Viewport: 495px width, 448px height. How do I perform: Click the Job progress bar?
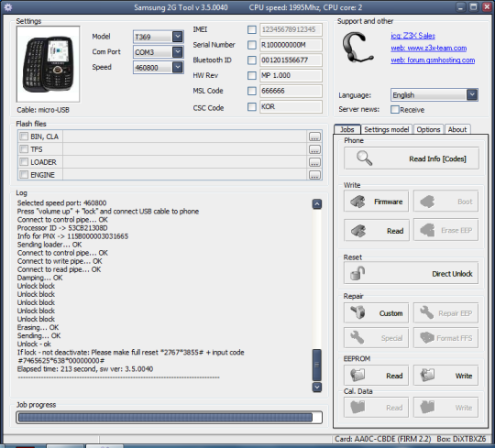tap(170, 418)
